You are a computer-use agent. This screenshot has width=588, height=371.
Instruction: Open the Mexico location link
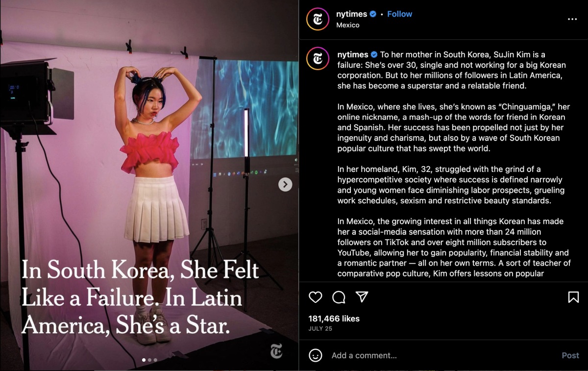click(347, 25)
